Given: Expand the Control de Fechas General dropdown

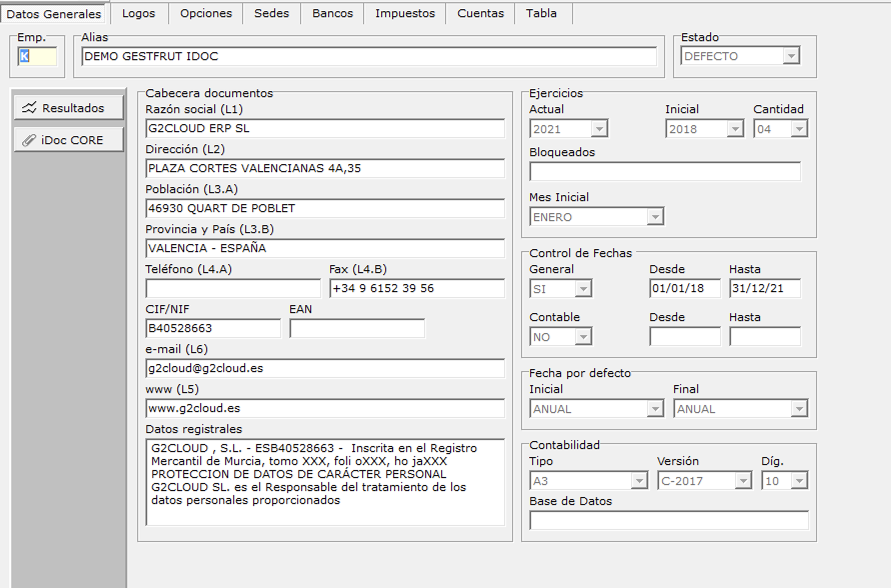Looking at the screenshot, I should [582, 289].
